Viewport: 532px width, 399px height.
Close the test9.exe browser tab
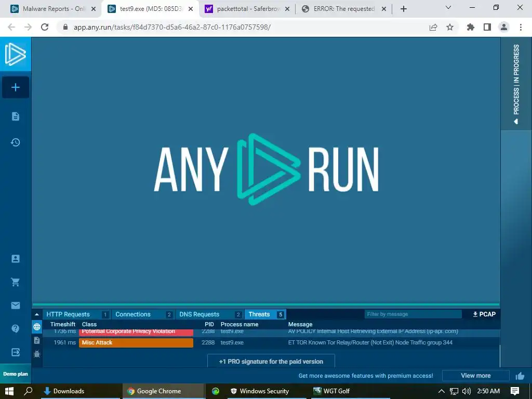click(191, 9)
